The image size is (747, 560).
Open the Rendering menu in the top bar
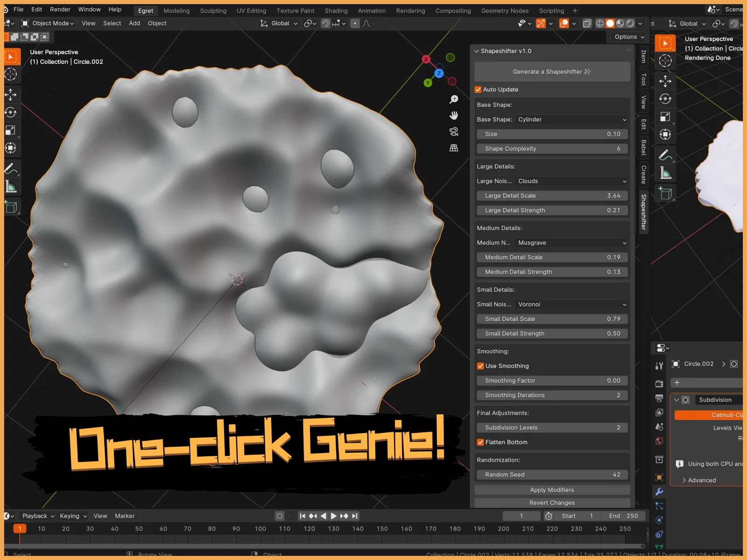(x=410, y=10)
